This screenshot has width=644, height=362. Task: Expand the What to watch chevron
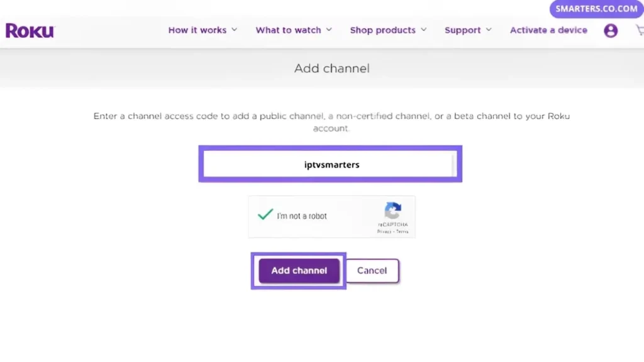click(329, 30)
